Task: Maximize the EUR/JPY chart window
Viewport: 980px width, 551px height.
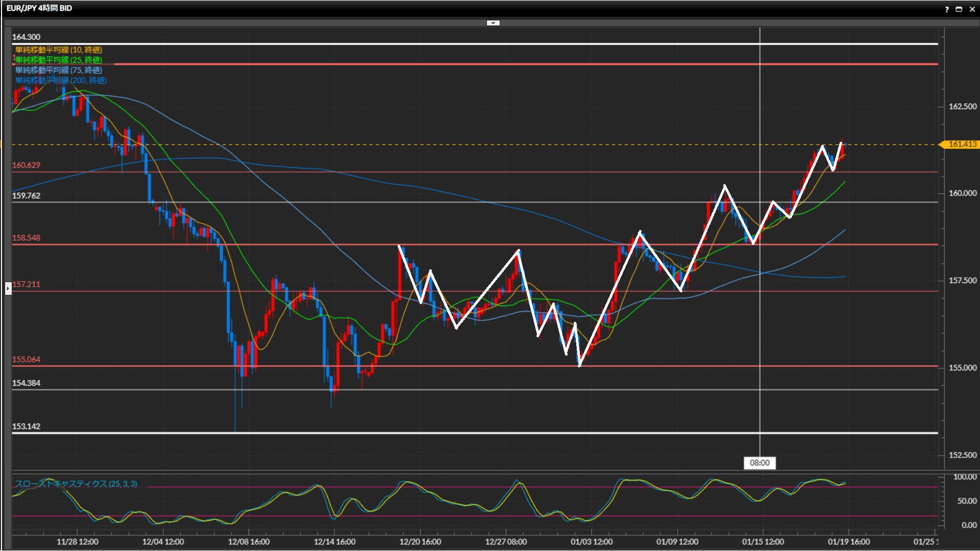Action: point(959,9)
